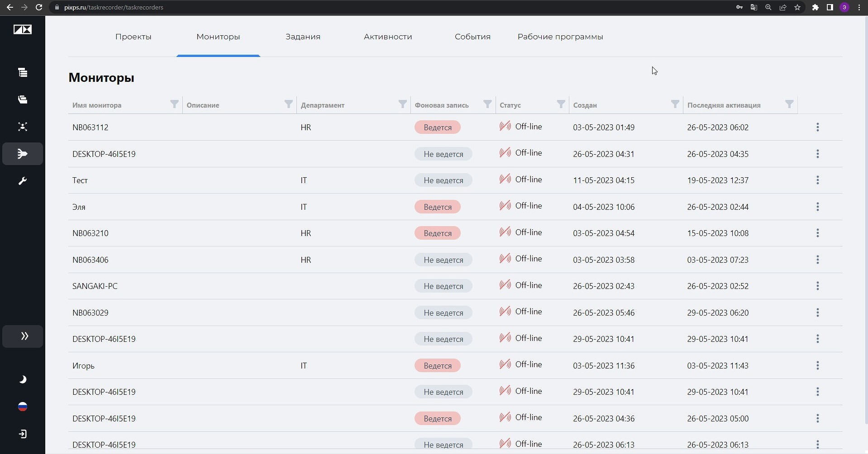868x454 pixels.
Task: Switch to the Рабочие программы tab
Action: tap(560, 37)
